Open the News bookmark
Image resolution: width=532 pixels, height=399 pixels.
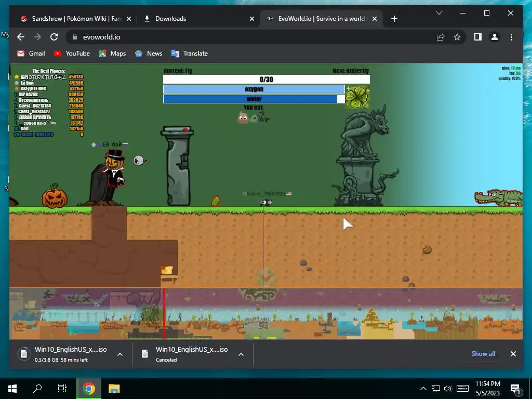[x=149, y=54]
